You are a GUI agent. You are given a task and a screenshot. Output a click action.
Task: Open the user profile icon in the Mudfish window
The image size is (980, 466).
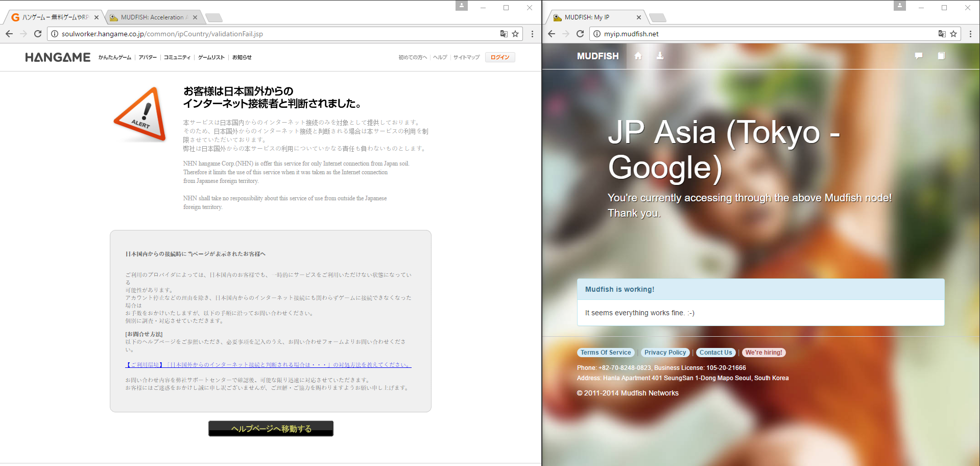900,6
